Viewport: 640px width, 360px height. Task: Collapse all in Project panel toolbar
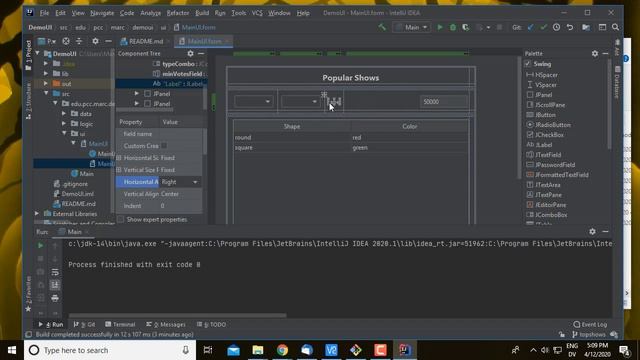(79, 41)
